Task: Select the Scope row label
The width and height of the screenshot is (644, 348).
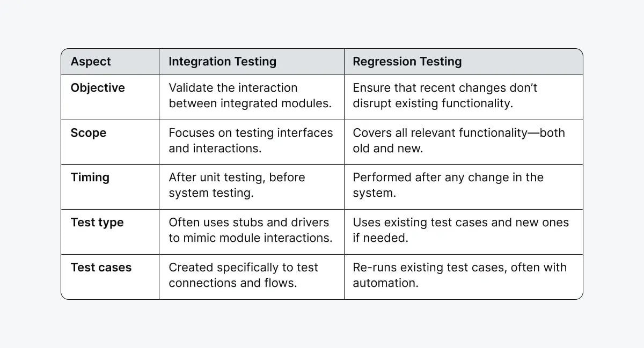Action: (x=89, y=133)
